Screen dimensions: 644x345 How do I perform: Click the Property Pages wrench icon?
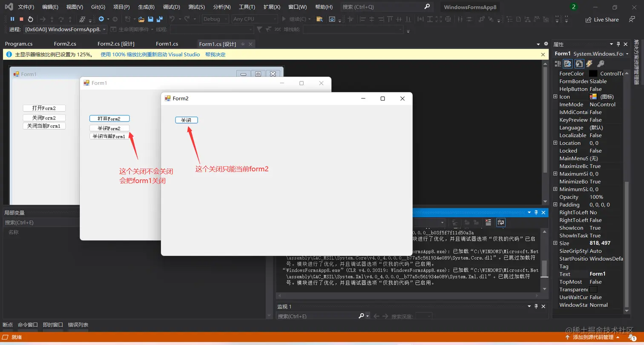pos(601,63)
